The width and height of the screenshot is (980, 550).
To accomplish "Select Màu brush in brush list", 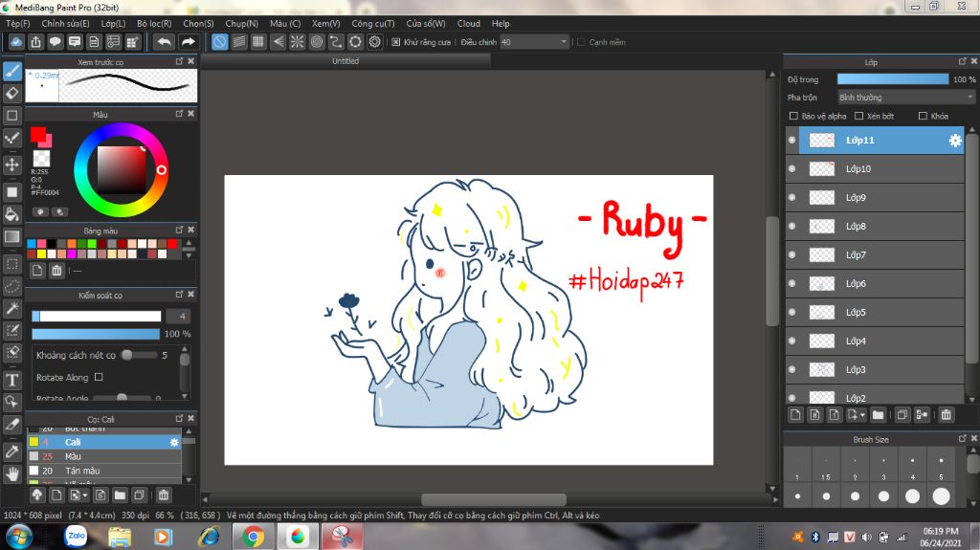I will click(104, 456).
